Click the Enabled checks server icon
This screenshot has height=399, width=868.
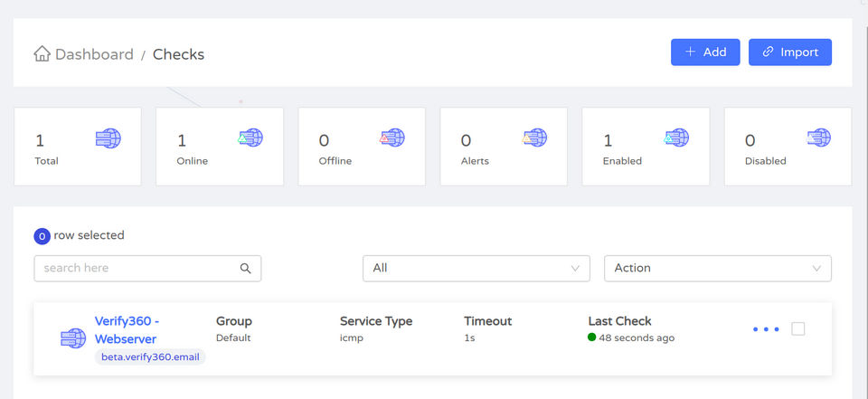pos(676,138)
